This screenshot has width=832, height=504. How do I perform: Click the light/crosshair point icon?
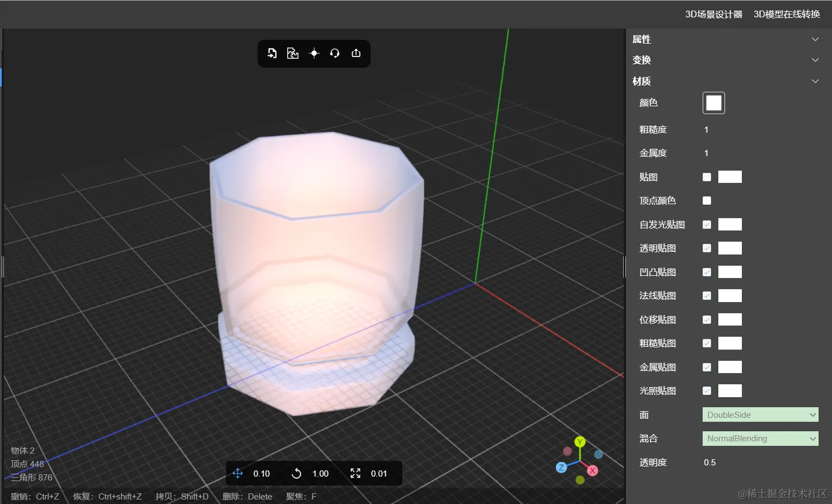(x=314, y=53)
